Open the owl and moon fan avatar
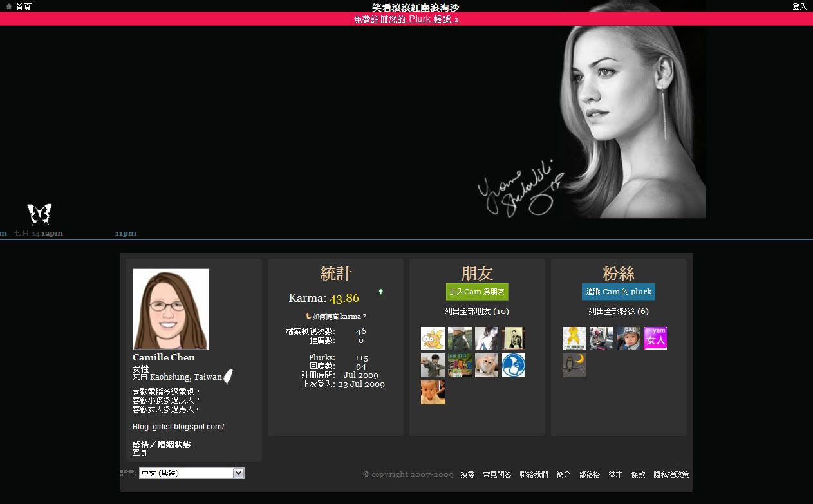The image size is (813, 504). point(574,365)
